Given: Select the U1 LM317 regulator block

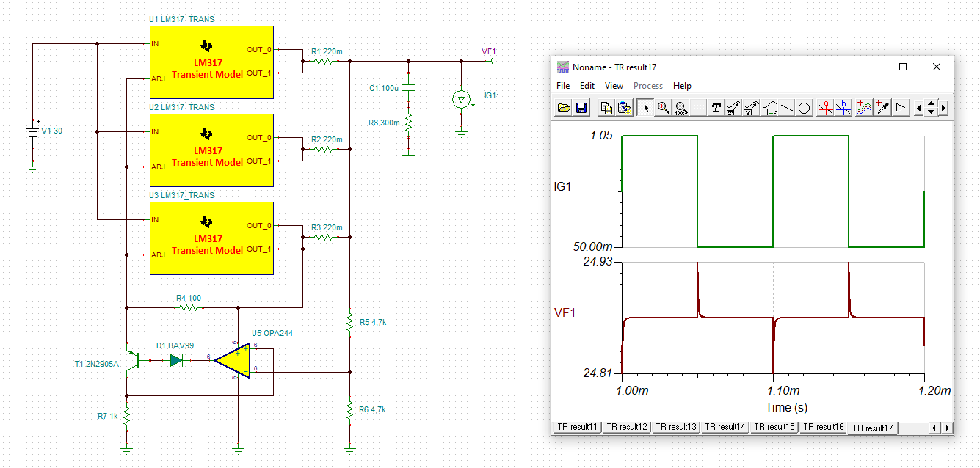Looking at the screenshot, I should (x=212, y=62).
